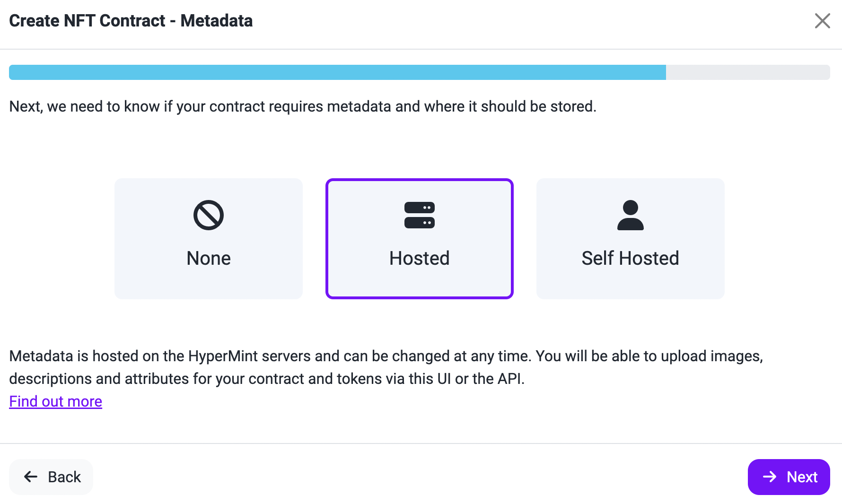Select the None metadata option card

coord(209,239)
